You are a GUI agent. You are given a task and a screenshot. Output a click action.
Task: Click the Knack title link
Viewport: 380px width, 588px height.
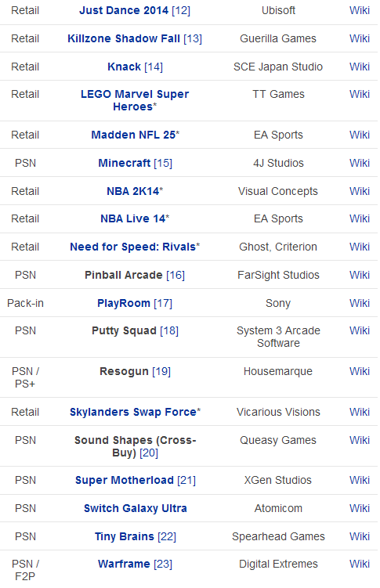click(124, 67)
